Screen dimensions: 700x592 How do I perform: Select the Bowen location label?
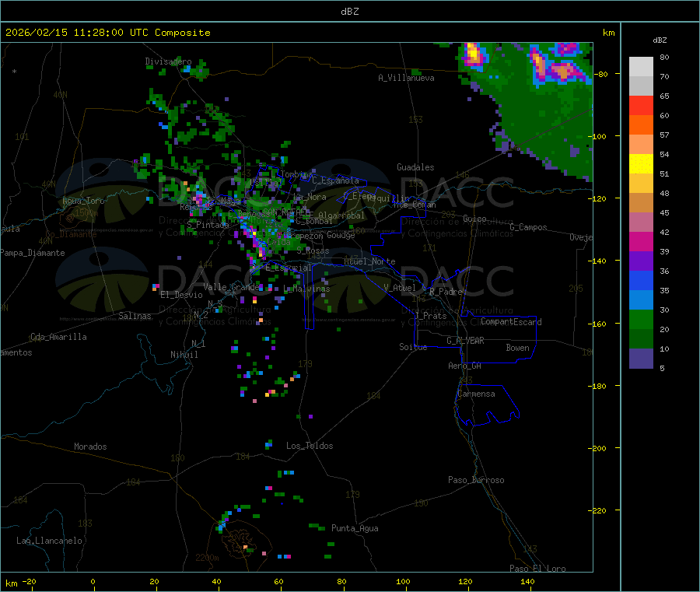click(x=518, y=348)
